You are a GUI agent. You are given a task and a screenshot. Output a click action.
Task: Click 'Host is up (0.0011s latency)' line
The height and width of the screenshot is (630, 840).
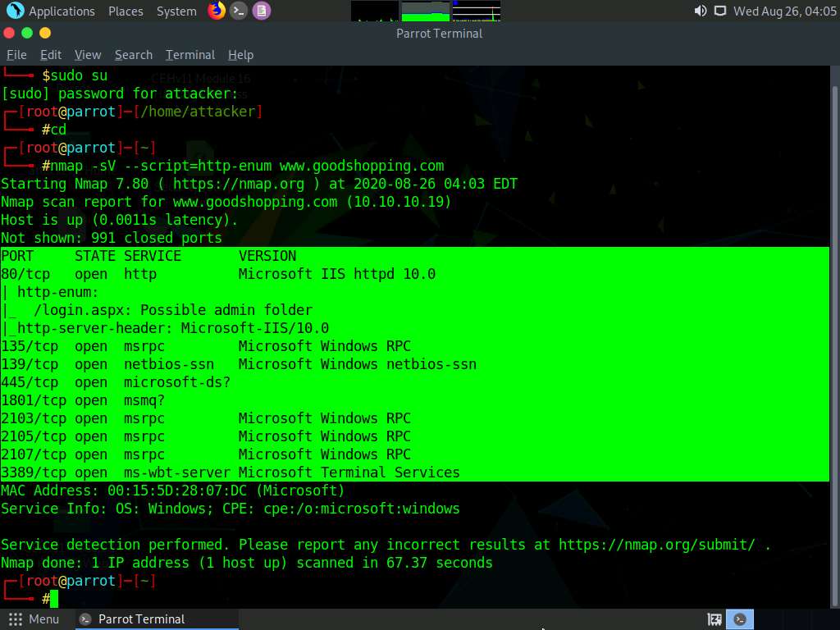(120, 220)
